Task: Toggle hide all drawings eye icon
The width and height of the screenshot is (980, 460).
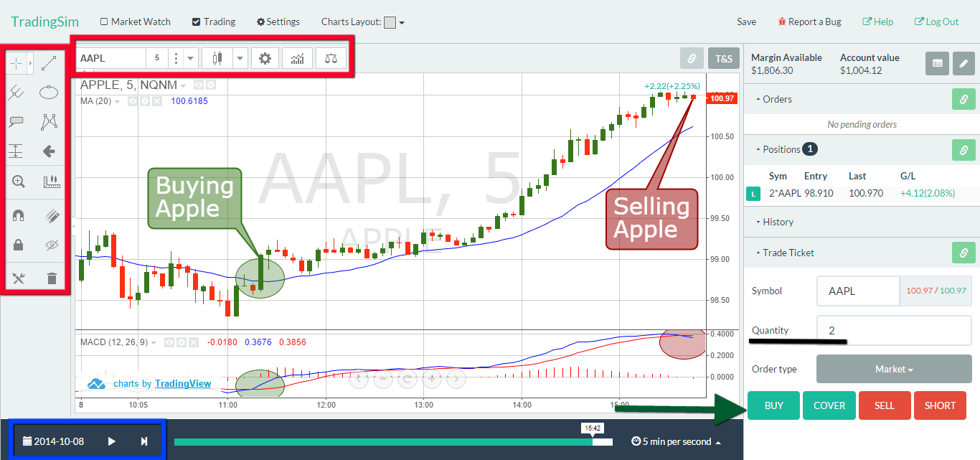Action: (x=51, y=245)
